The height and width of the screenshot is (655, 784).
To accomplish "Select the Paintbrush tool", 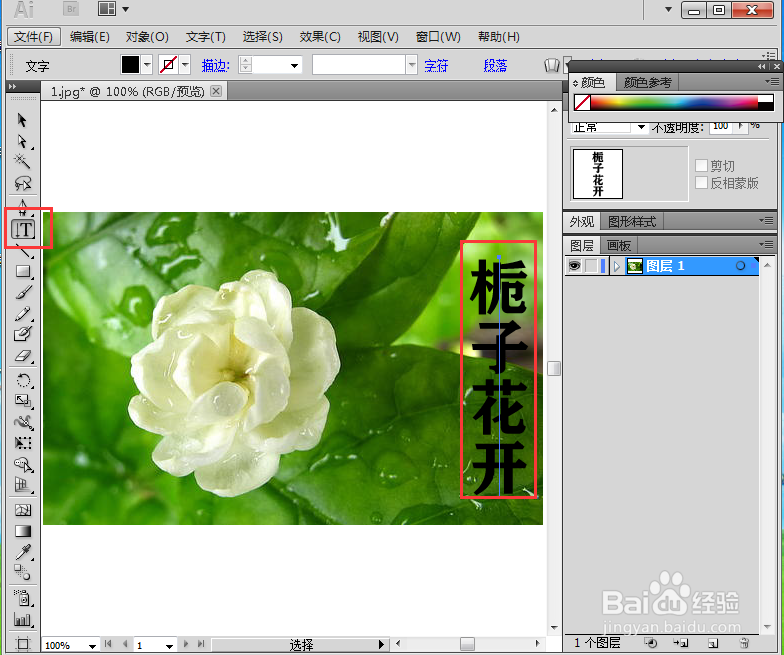I will (x=23, y=292).
